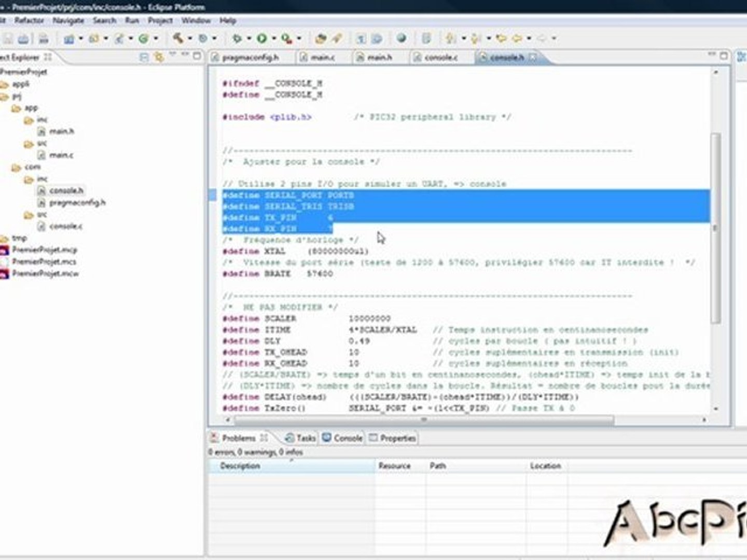This screenshot has height=560, width=747.
Task: Click the Build hammer icon
Action: [x=178, y=38]
